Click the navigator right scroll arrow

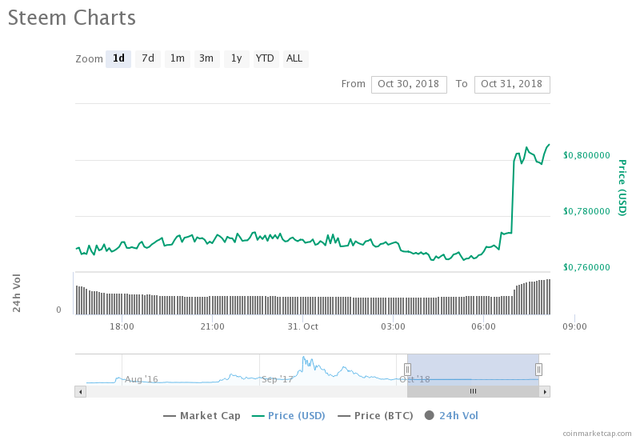click(544, 392)
